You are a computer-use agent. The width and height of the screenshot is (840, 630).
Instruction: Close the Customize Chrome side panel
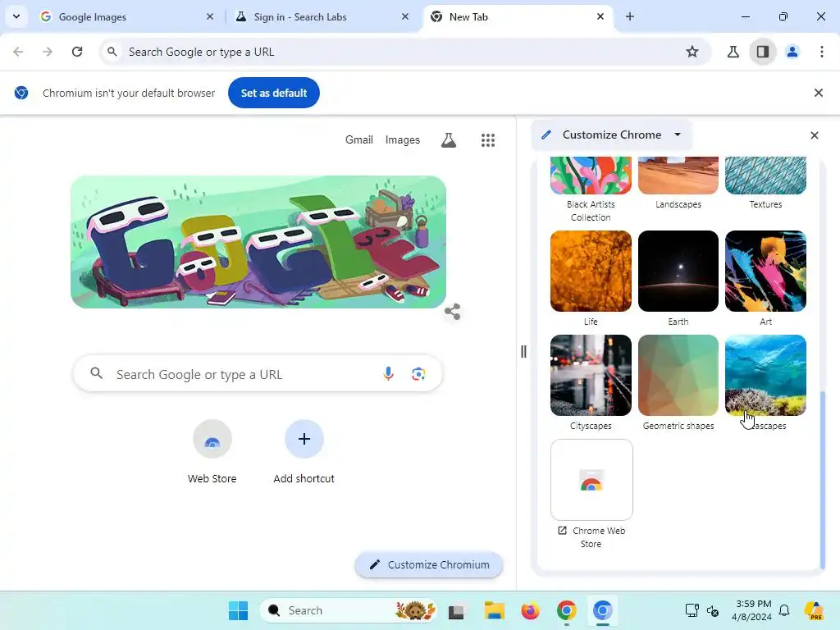point(815,135)
